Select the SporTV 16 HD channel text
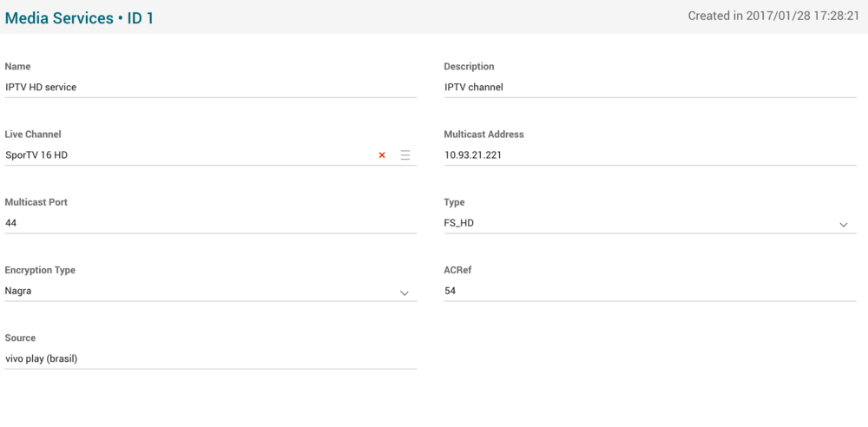The height and width of the screenshot is (427, 868). (36, 155)
